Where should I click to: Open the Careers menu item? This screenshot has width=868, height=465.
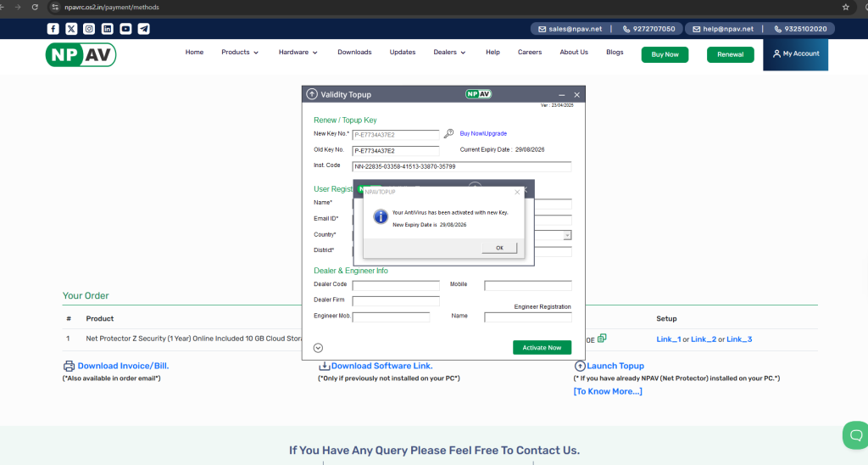[x=530, y=53]
